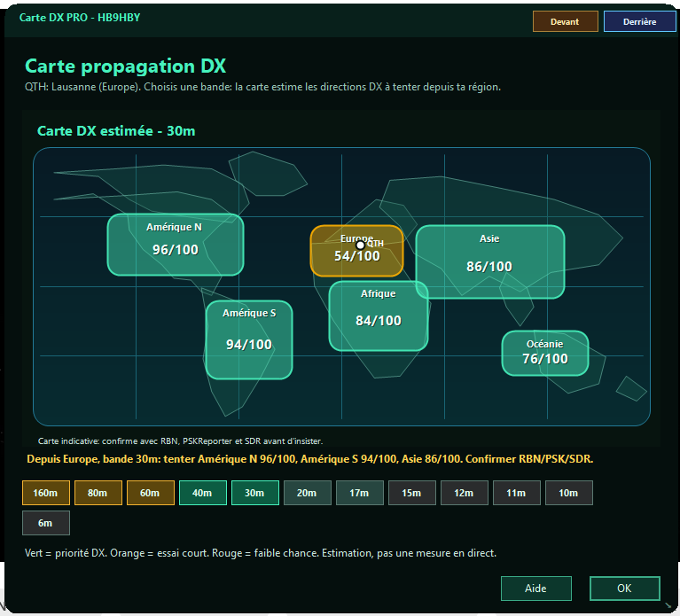Click the Amérique S 94/100 zone
The height and width of the screenshot is (616, 680).
249,339
